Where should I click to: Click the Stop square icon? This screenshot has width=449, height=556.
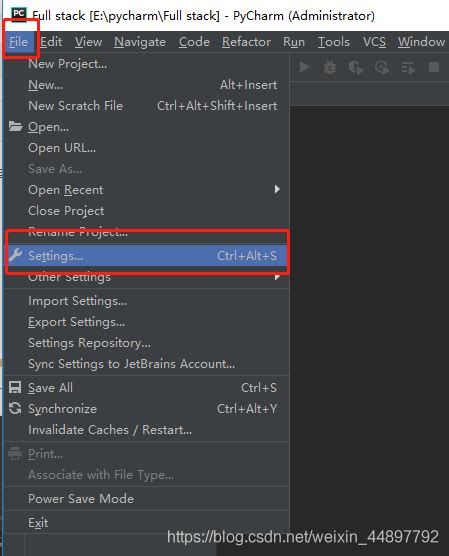pos(434,67)
